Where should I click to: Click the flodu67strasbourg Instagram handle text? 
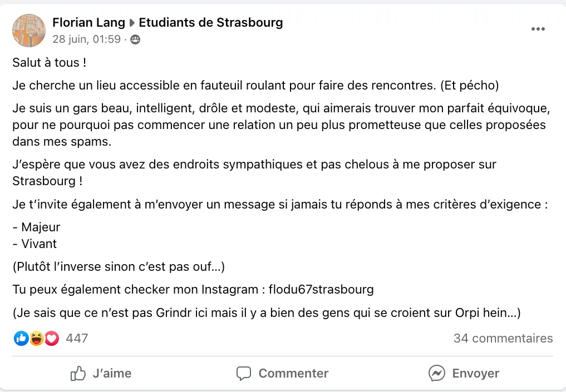321,290
